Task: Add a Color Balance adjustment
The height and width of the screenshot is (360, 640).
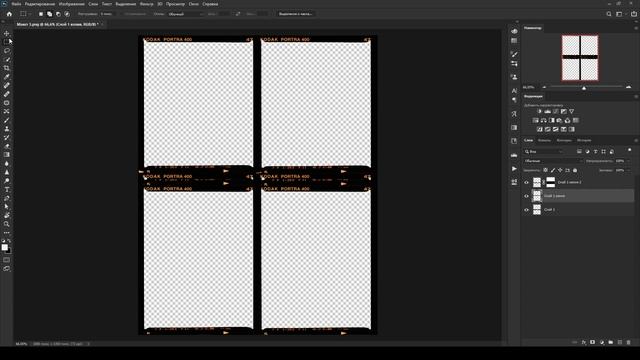Action: [543, 120]
